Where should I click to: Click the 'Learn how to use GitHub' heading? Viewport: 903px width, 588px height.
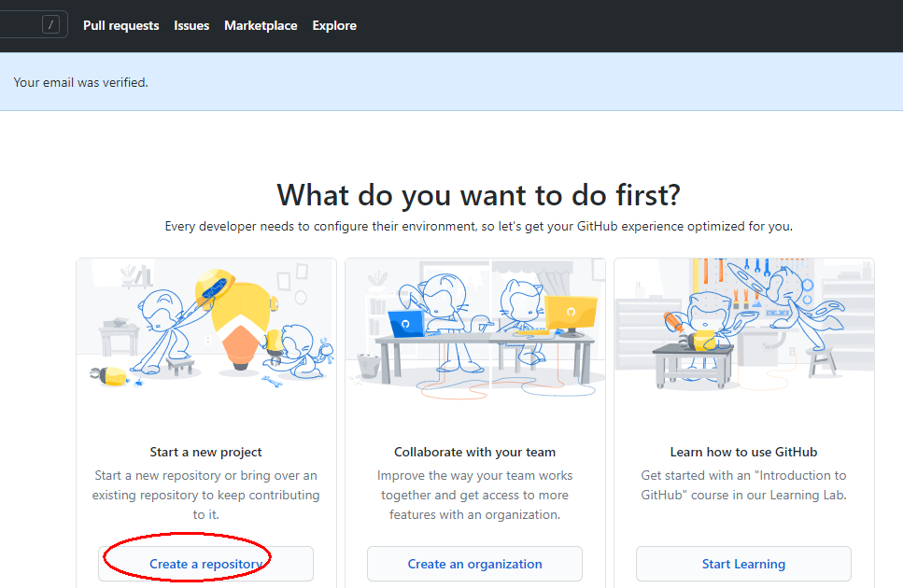coord(743,453)
